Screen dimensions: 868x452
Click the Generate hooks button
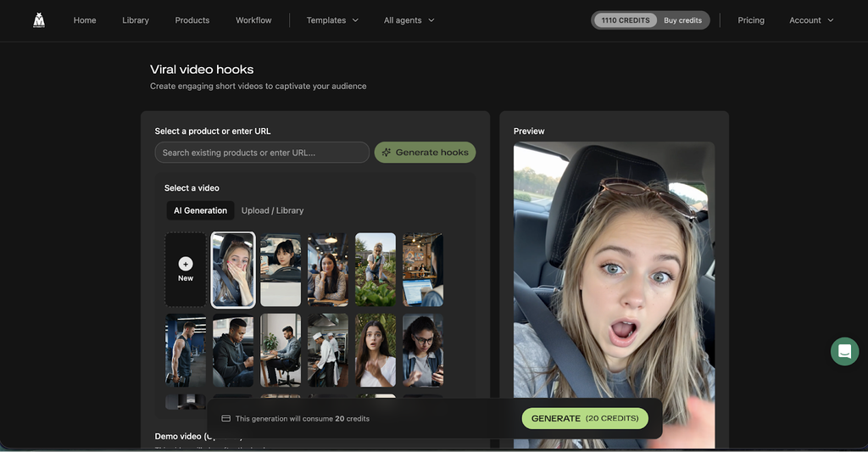(425, 153)
